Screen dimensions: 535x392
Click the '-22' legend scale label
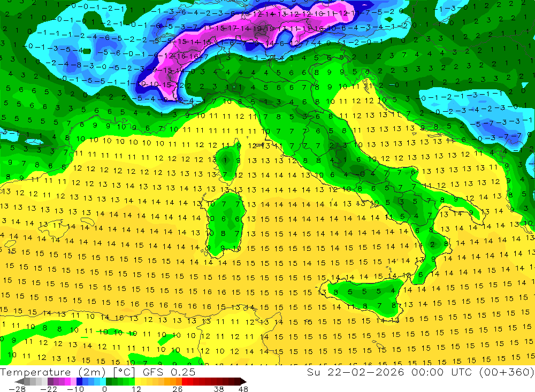click(49, 389)
